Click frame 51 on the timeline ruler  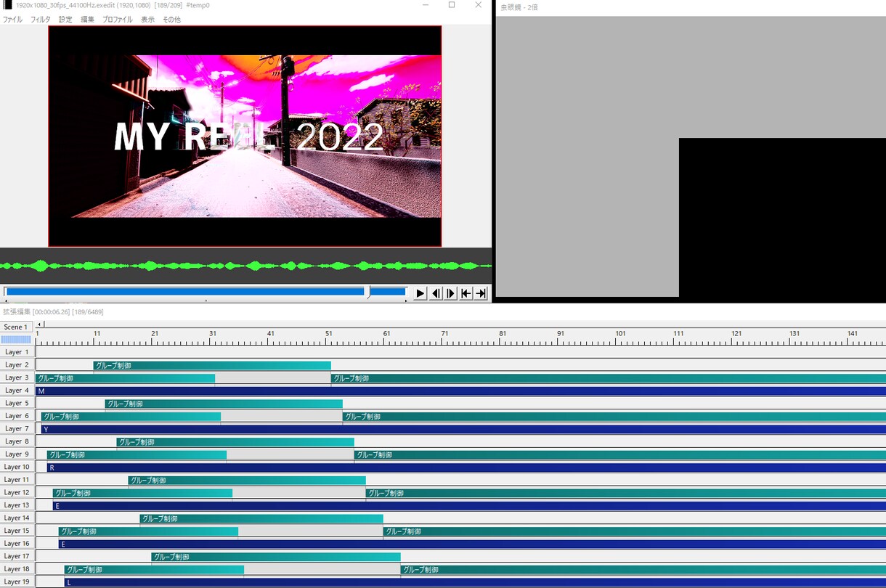coord(329,334)
